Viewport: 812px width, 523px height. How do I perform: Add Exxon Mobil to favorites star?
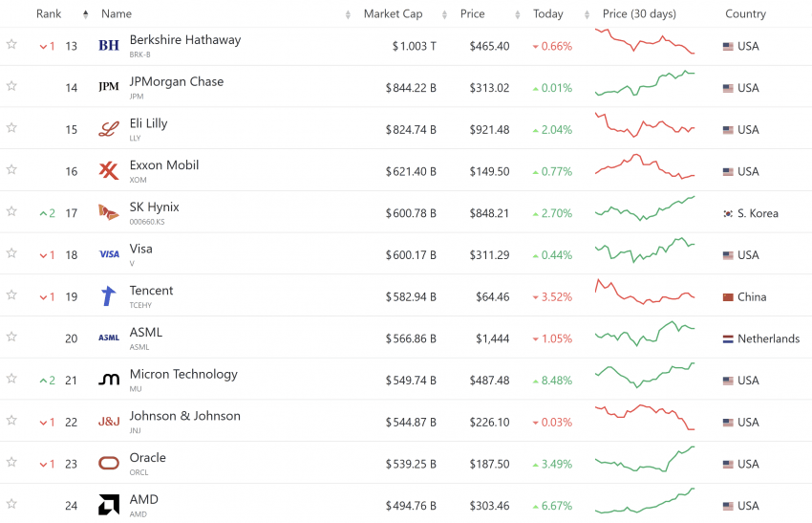point(11,169)
